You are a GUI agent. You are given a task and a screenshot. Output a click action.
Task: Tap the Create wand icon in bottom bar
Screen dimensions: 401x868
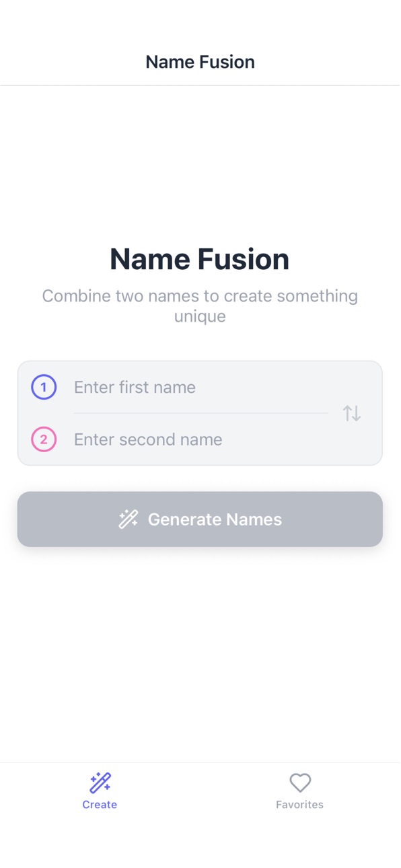point(100,783)
